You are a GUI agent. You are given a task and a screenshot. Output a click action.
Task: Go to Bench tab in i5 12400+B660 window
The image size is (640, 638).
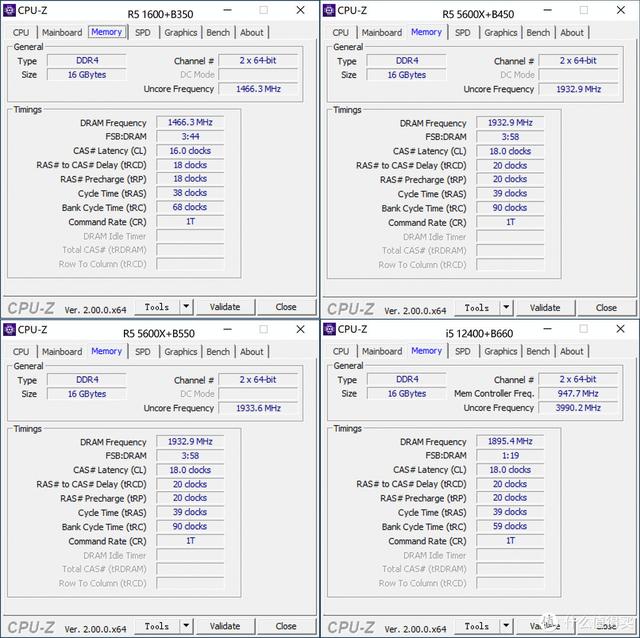[538, 351]
